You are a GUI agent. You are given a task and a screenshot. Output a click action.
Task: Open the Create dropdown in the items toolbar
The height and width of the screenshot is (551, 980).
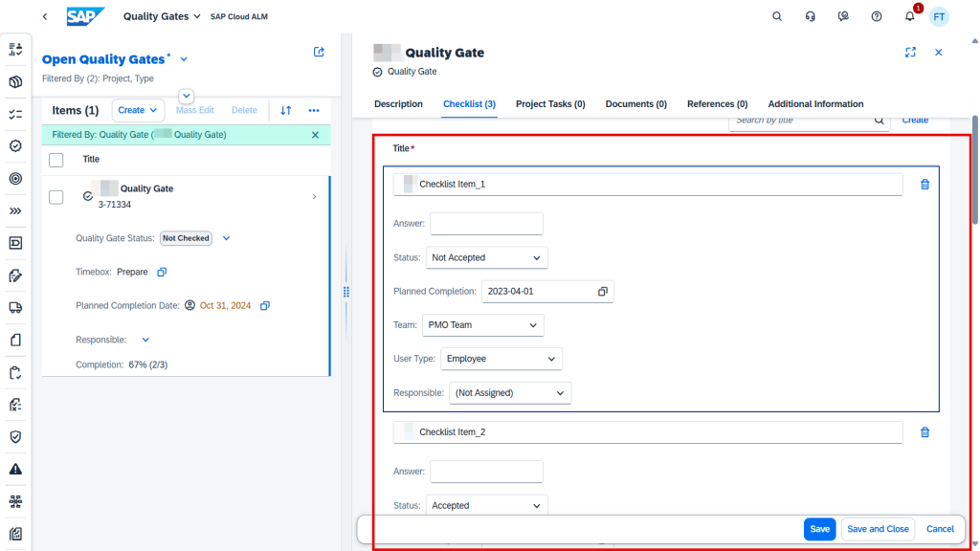[138, 110]
